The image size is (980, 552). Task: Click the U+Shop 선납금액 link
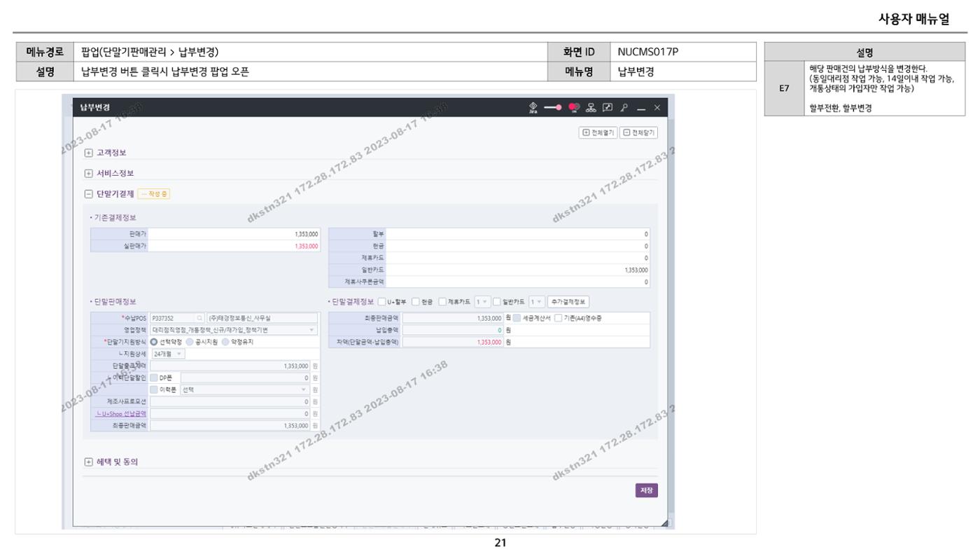[122, 413]
